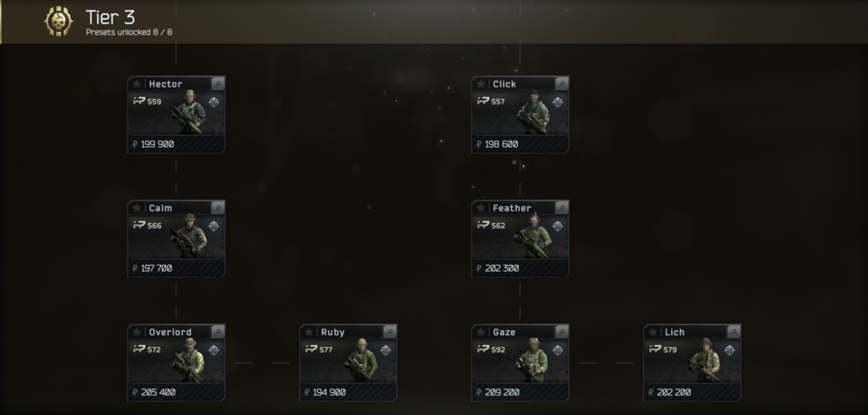Select the crosshair target icon on Gaze
The image size is (868, 415).
(x=558, y=351)
